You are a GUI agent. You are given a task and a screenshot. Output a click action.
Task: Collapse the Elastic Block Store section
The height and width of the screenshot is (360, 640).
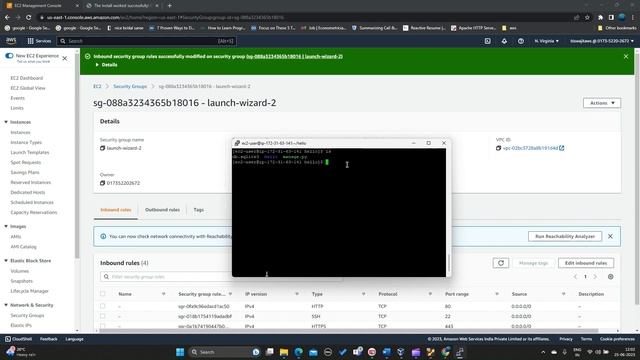(x=6, y=260)
